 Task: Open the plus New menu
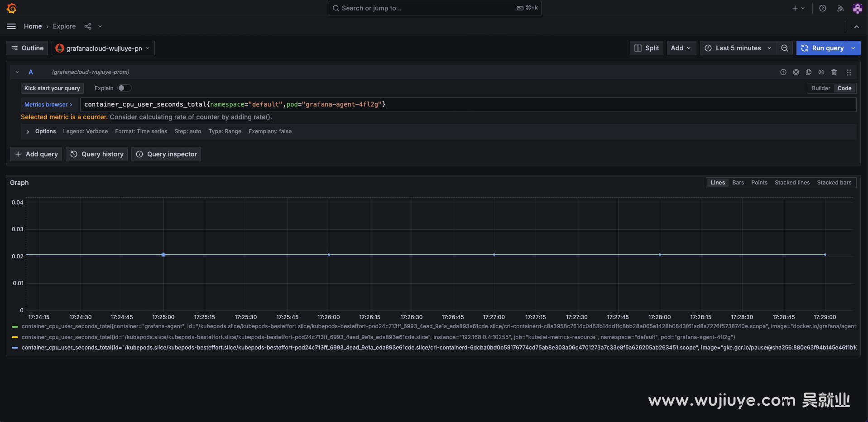(x=798, y=8)
